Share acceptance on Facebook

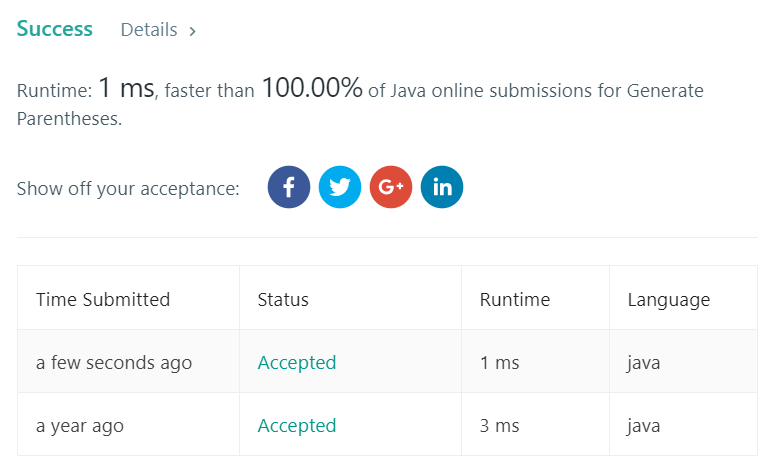(289, 187)
